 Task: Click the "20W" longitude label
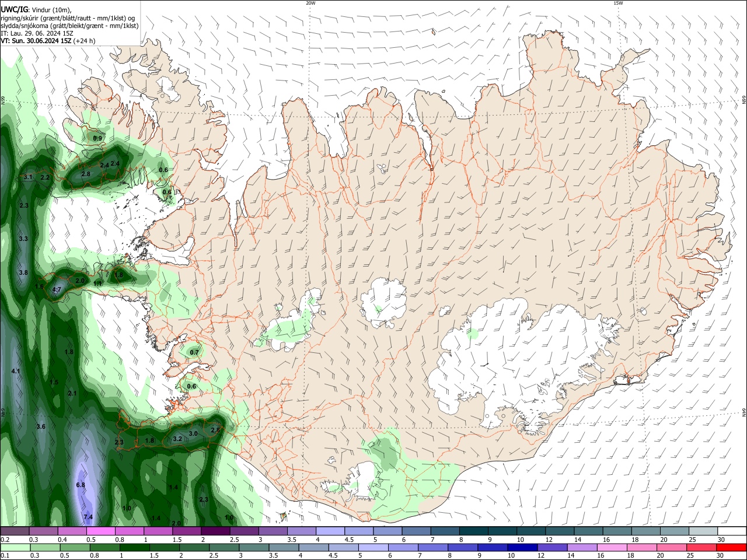coord(311,3)
